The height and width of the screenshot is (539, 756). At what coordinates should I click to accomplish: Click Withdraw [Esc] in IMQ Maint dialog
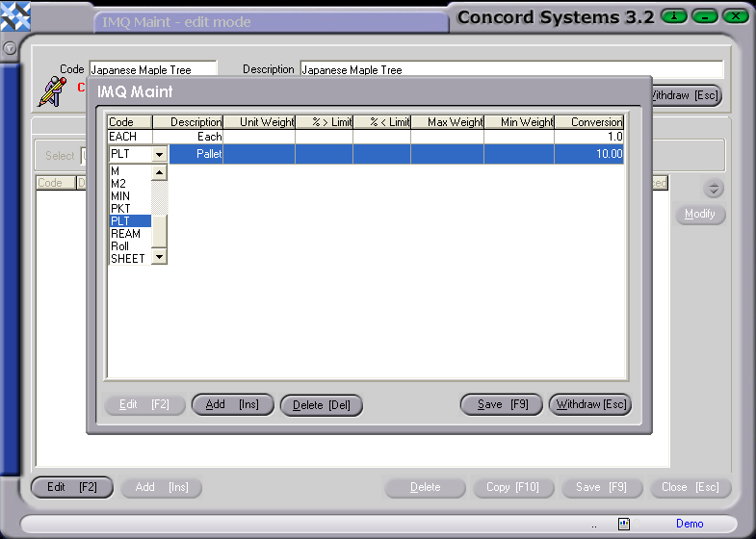590,404
